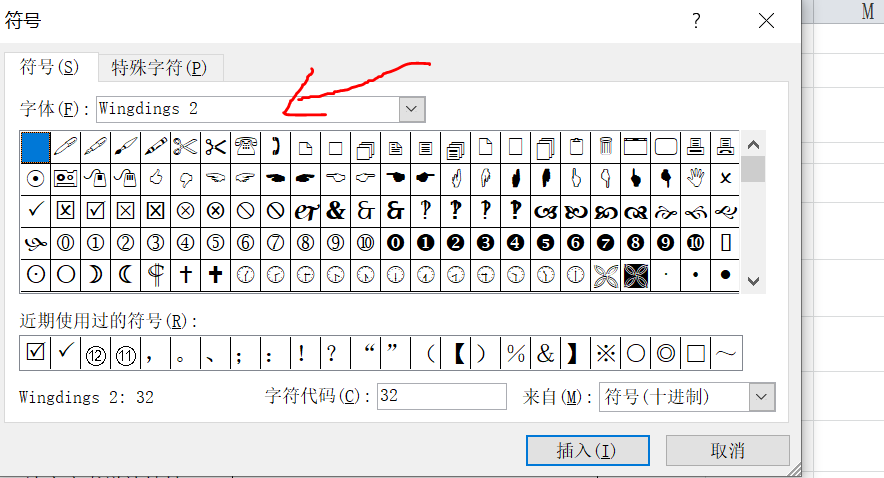The width and height of the screenshot is (884, 478).
Task: Select the first fountain pen symbol
Action: click(x=65, y=147)
